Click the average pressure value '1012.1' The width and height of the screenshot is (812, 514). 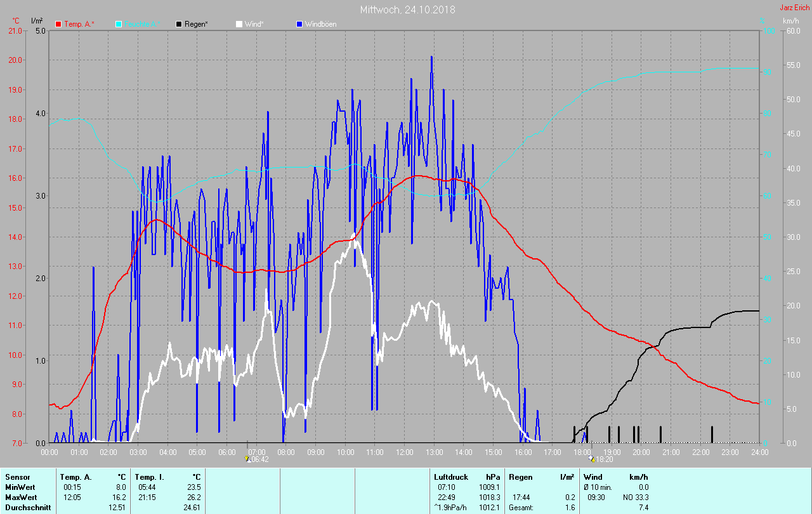pyautogui.click(x=489, y=508)
